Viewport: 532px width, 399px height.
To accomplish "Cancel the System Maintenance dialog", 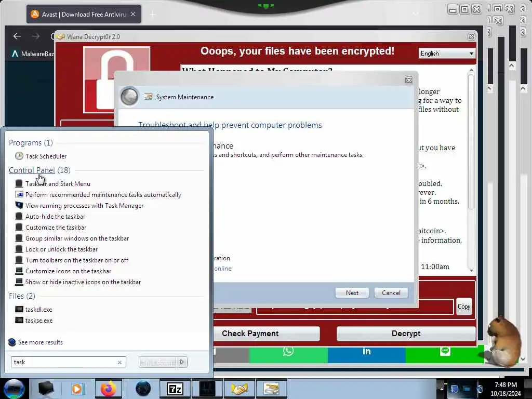I will click(391, 293).
